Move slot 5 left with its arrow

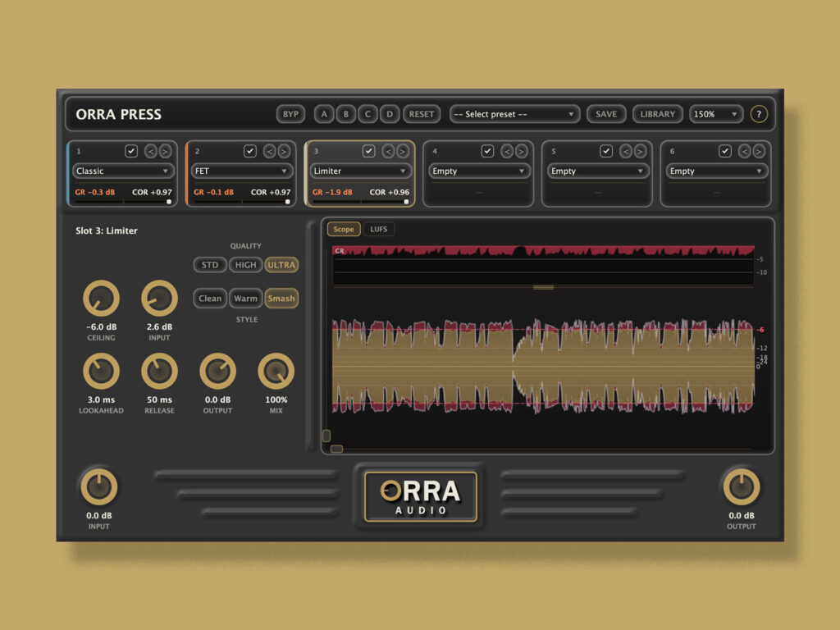click(626, 152)
